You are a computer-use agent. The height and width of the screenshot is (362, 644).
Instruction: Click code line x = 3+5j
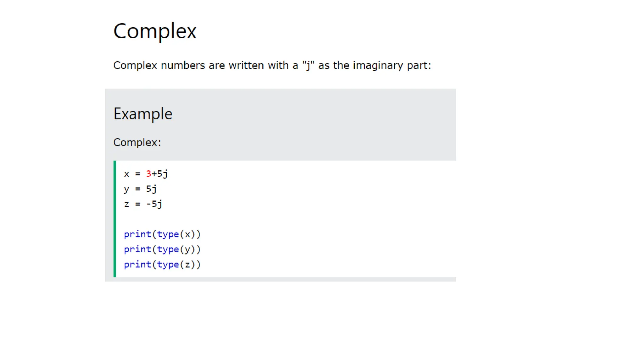tap(146, 174)
